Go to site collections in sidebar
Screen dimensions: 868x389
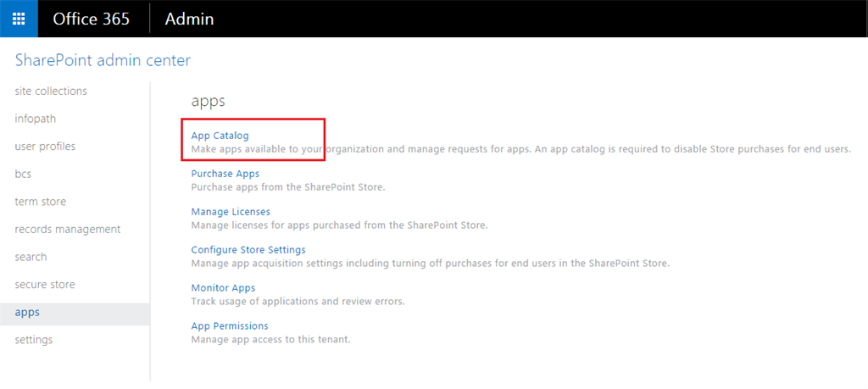click(x=51, y=92)
